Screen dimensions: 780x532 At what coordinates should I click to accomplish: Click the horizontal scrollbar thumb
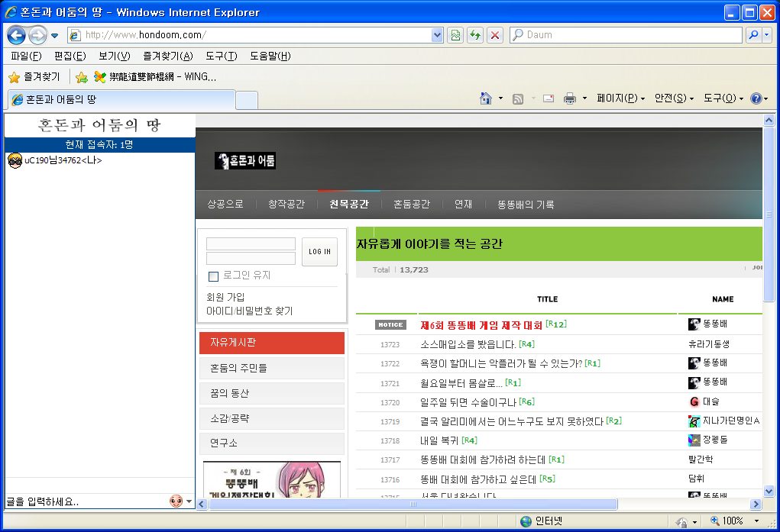pyautogui.click(x=413, y=505)
